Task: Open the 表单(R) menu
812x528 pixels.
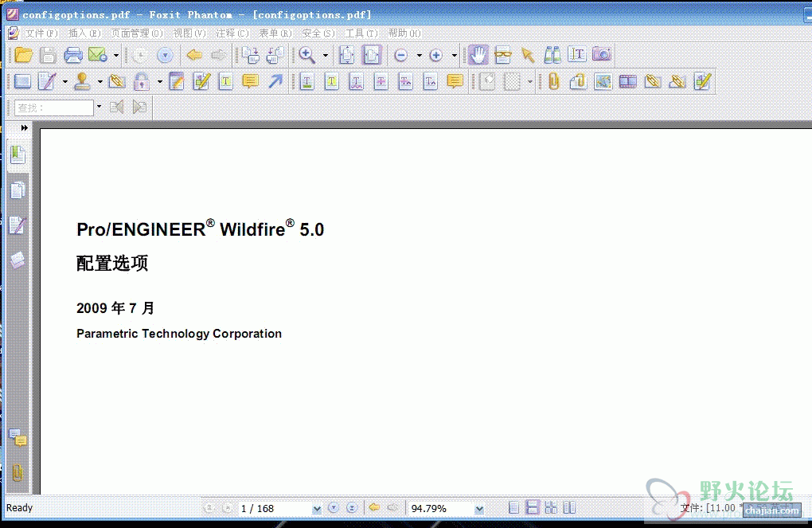Action: point(275,33)
